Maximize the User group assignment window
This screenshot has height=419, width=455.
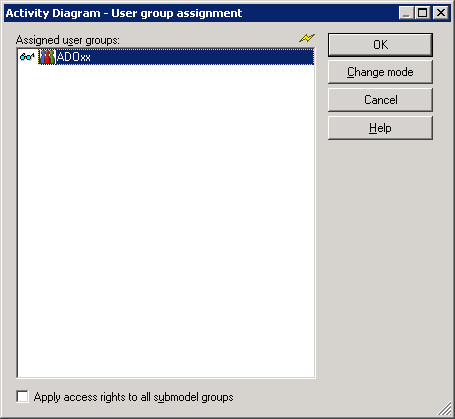(x=422, y=13)
